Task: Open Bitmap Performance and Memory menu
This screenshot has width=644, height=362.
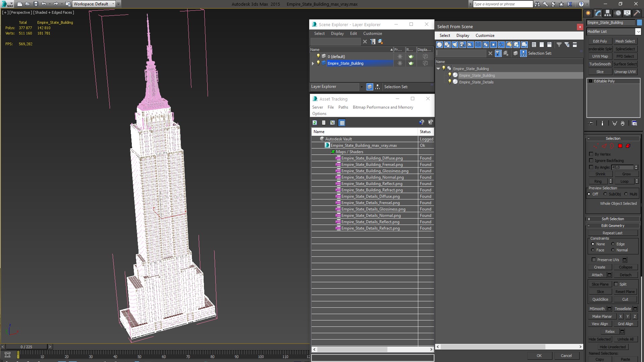Action: (383, 107)
